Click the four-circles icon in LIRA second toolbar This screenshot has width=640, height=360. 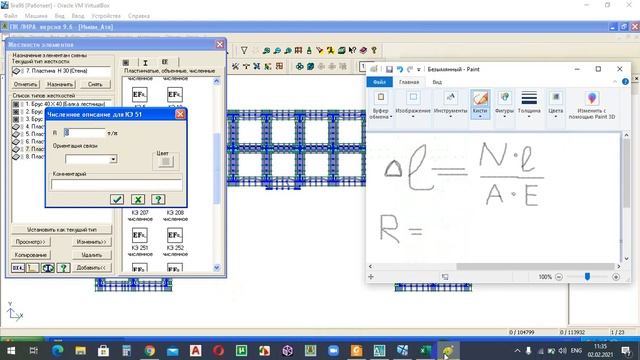(300, 66)
